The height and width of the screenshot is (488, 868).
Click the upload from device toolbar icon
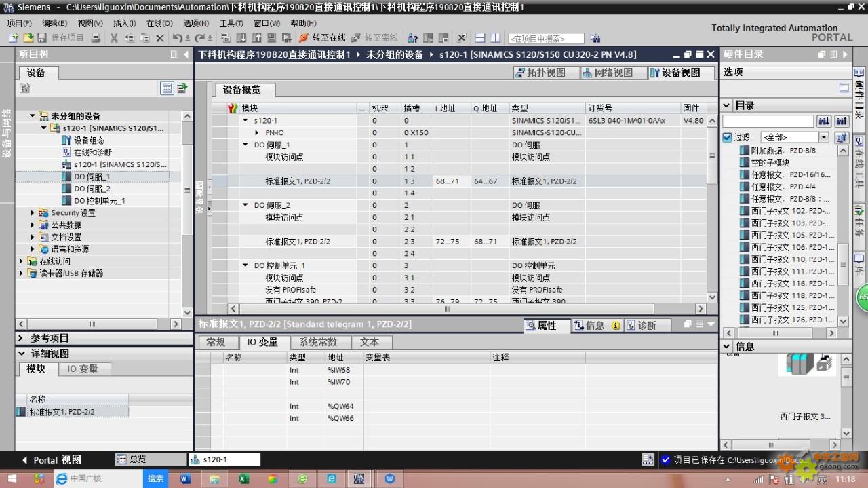[x=257, y=38]
